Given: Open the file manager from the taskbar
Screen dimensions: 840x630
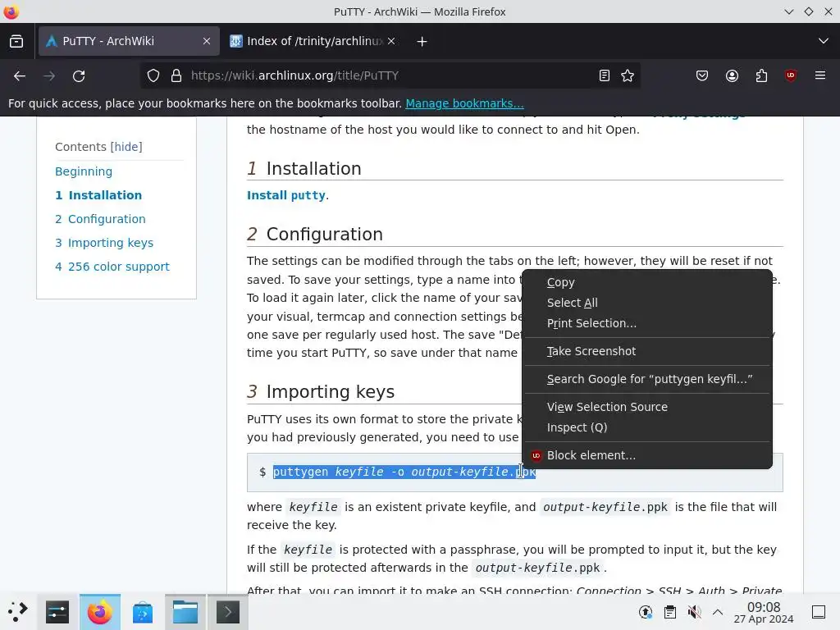Looking at the screenshot, I should [185, 612].
